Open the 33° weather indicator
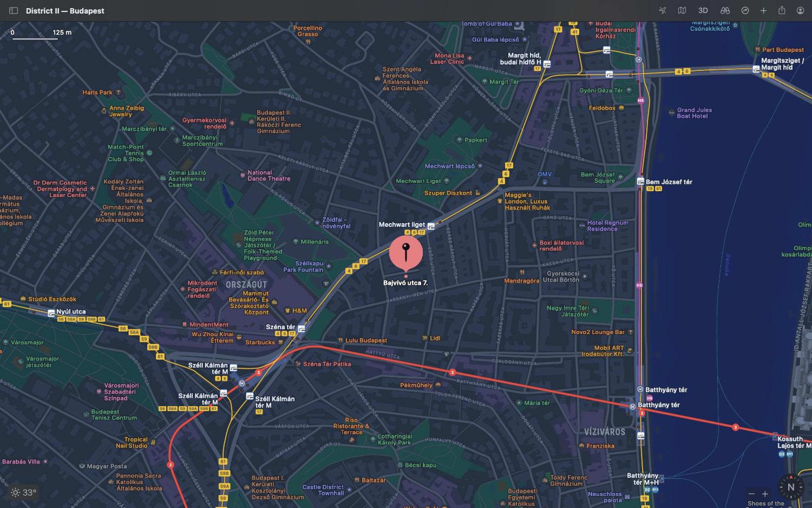 tap(23, 492)
